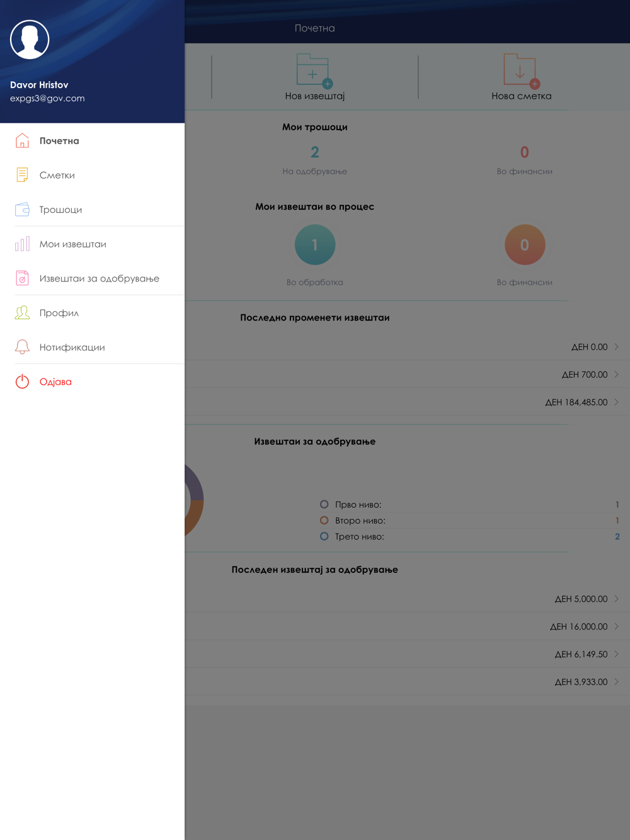The height and width of the screenshot is (840, 630).
Task: Open Нотификации in the side menu
Action: [92, 347]
